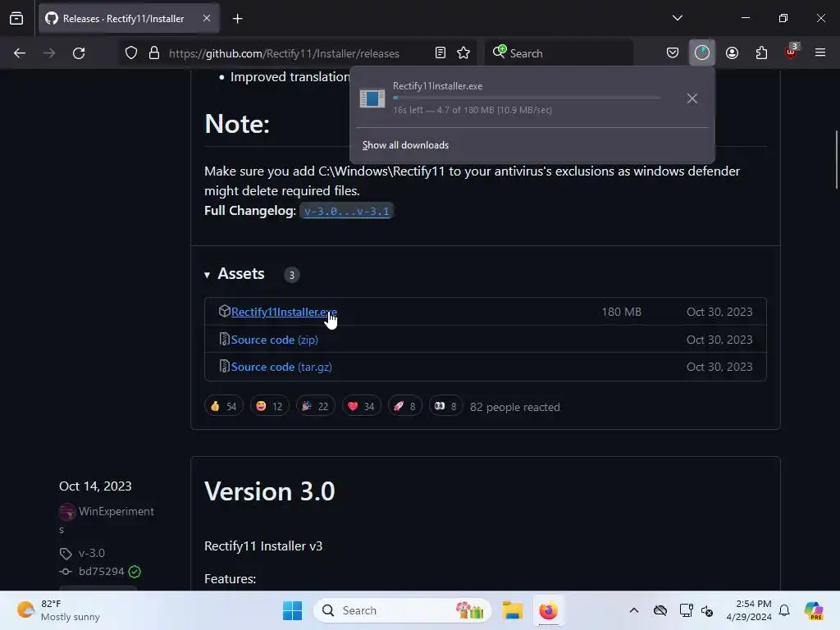View site security padlock info

click(x=154, y=53)
